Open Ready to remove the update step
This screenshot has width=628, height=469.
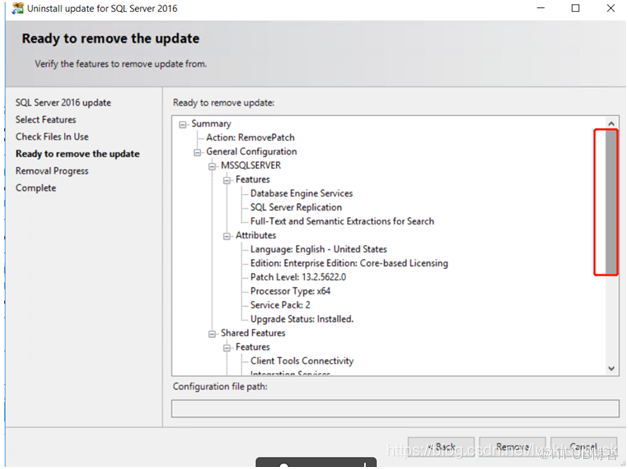point(78,154)
